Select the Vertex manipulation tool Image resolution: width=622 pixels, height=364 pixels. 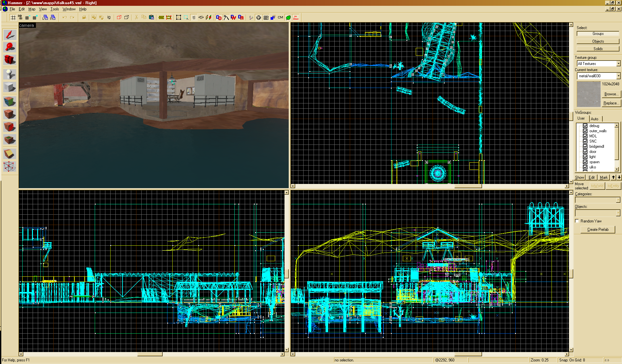point(10,167)
